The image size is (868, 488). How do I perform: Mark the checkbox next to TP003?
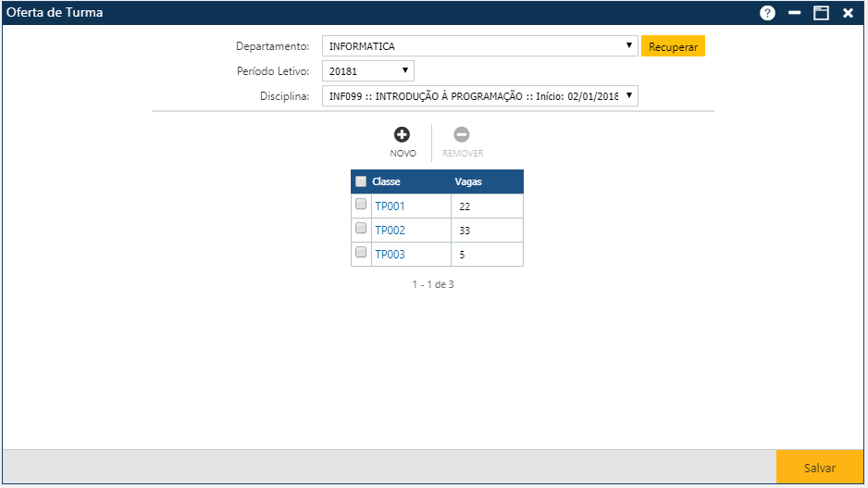[361, 253]
